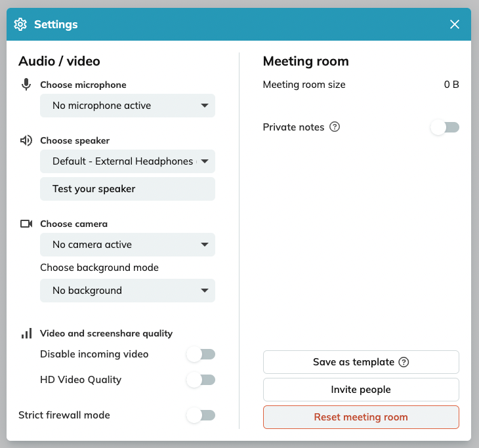
Task: Click the signal bars quality icon
Action: 27,333
